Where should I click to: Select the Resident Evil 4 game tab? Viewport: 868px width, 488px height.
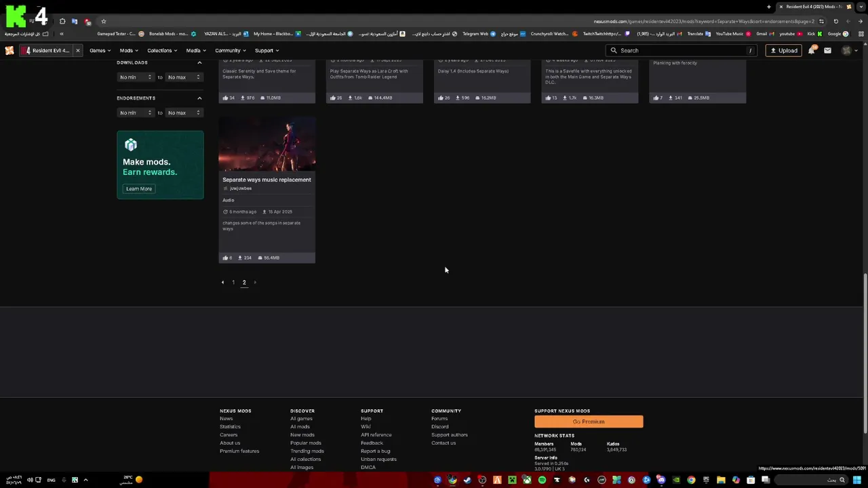[x=45, y=50]
